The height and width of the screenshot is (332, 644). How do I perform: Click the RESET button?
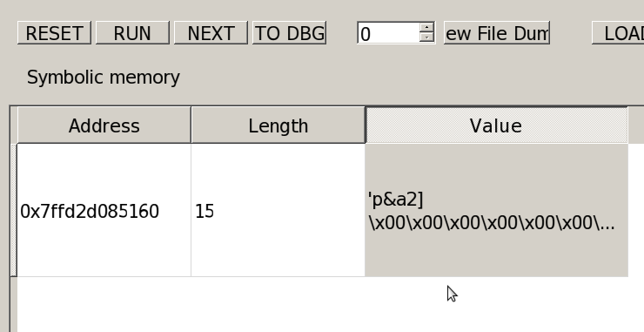(54, 33)
